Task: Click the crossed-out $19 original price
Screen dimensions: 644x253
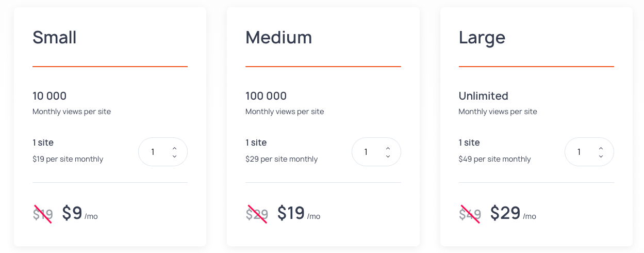Action: coord(43,214)
